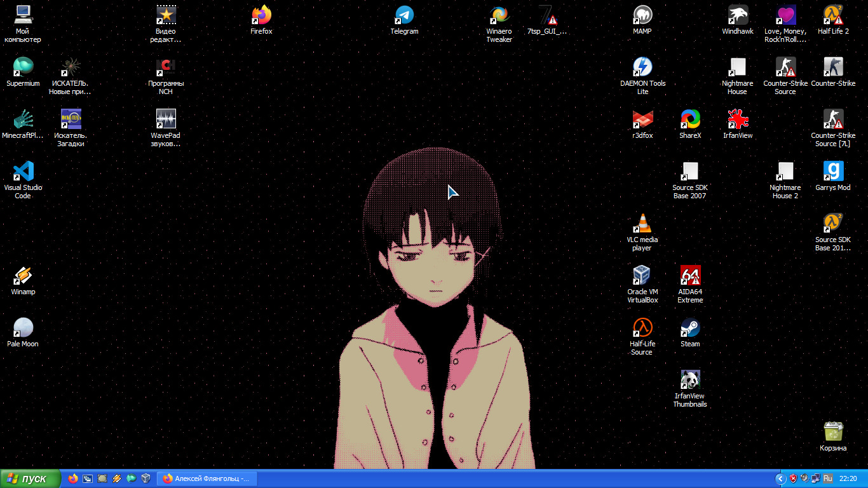This screenshot has width=868, height=488.
Task: Launch Firefox from the Quick Launch bar
Action: click(73, 478)
